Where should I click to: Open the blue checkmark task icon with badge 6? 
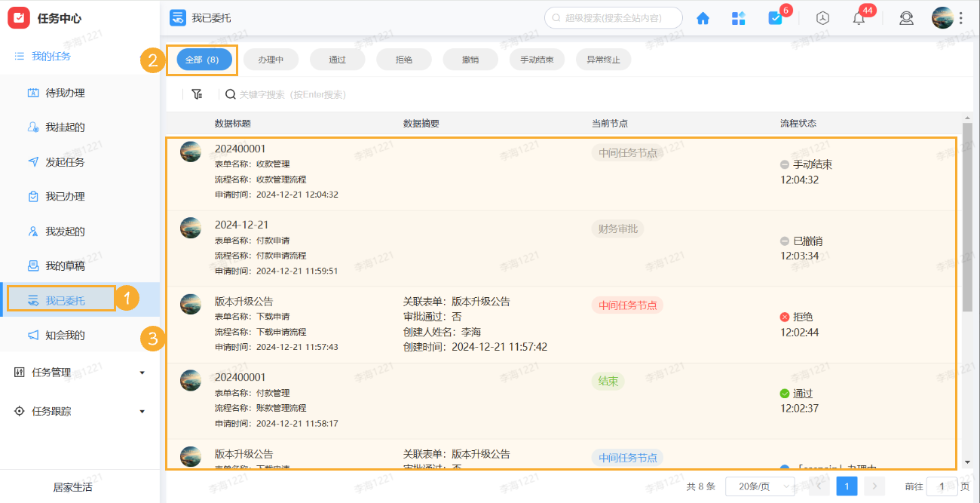coord(776,17)
